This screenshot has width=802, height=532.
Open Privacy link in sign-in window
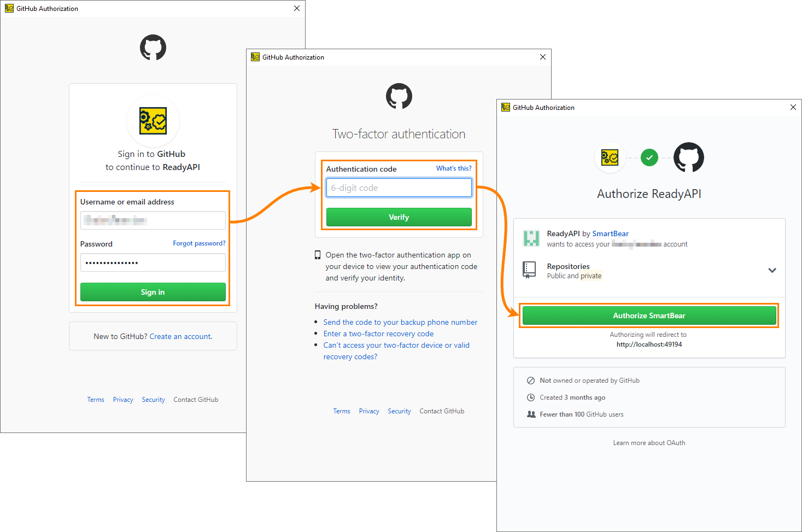[123, 400]
